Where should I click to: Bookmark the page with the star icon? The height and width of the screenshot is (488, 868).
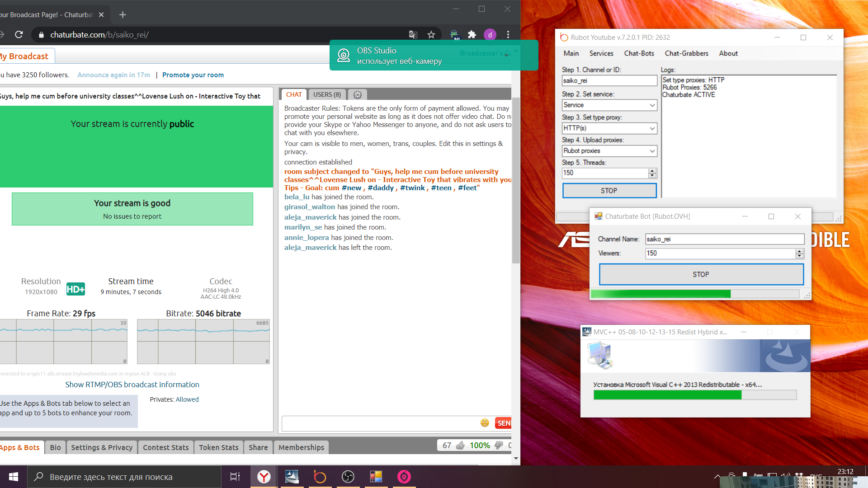tap(431, 34)
